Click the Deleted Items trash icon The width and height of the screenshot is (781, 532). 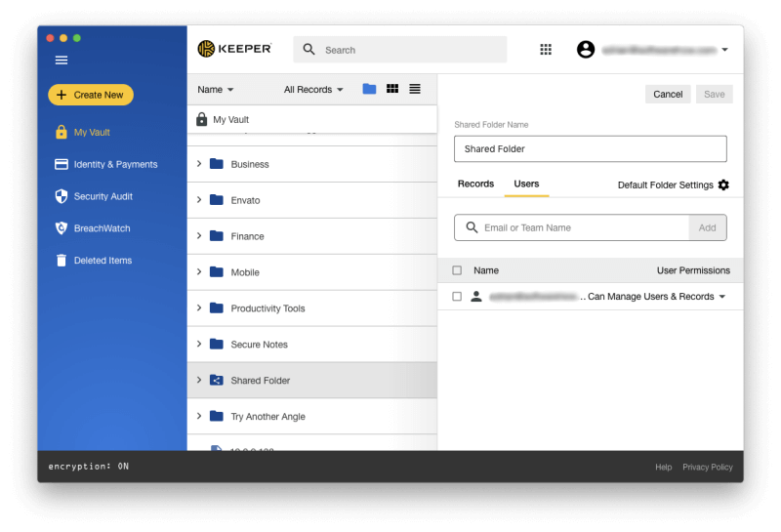(62, 261)
